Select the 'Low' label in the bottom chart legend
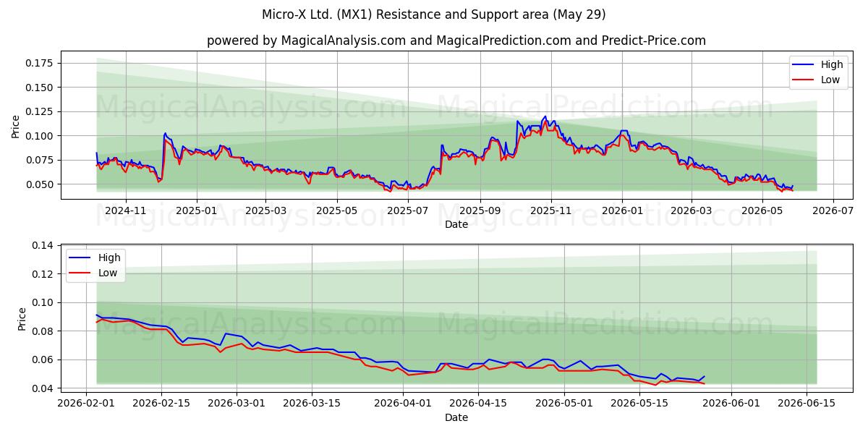The height and width of the screenshot is (434, 868). click(107, 273)
